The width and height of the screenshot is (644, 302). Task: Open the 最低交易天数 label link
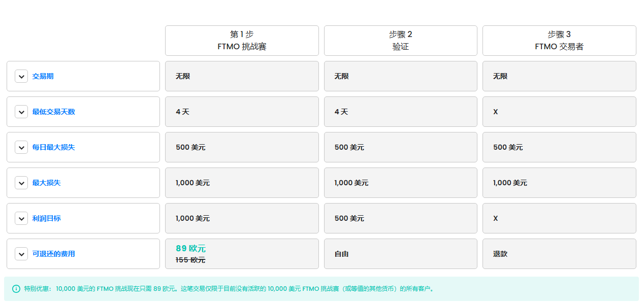tap(54, 112)
